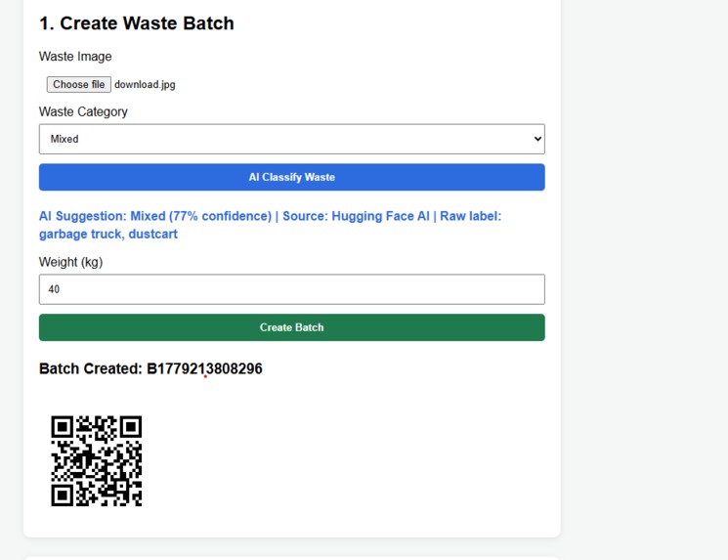
Task: Open the Waste Category dropdown
Action: [291, 139]
